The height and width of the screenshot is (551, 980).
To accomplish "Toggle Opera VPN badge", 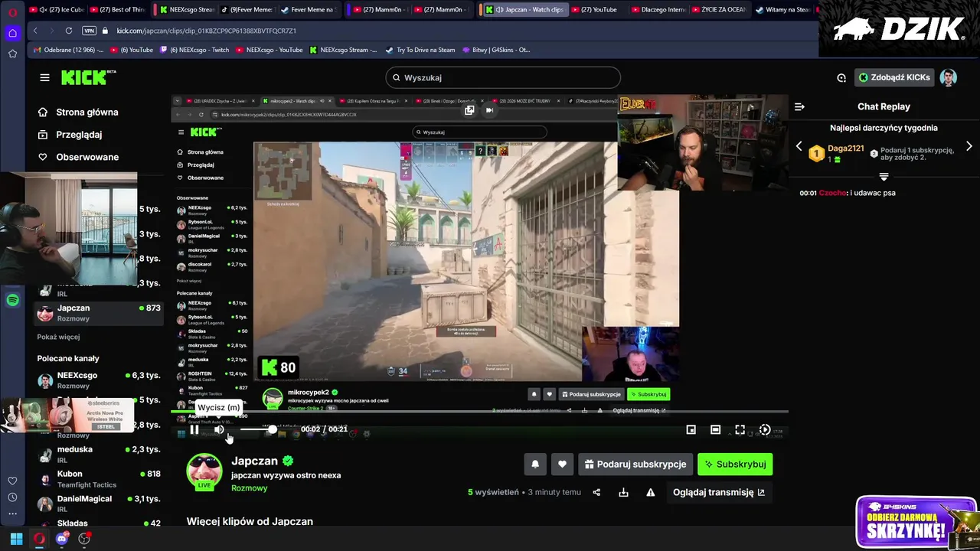I will click(x=89, y=31).
